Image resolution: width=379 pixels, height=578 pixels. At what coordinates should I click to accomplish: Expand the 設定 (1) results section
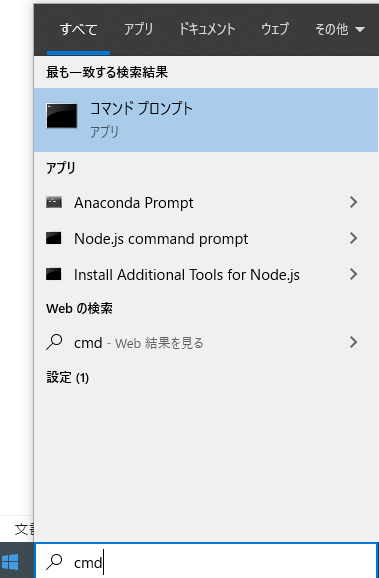coord(67,377)
